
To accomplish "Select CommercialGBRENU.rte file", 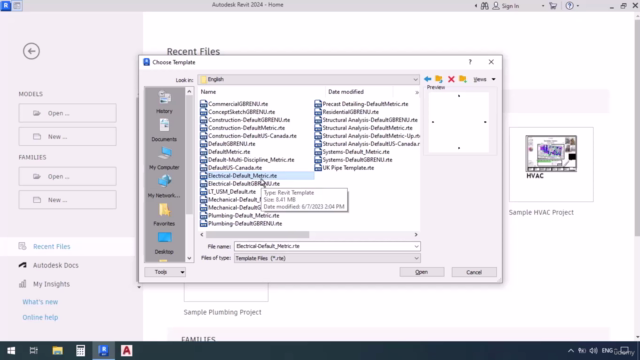I will [x=238, y=104].
